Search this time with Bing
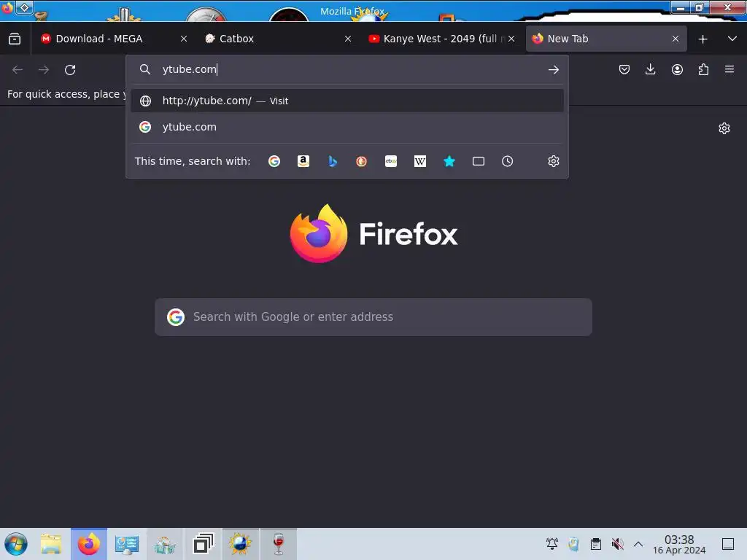The image size is (747, 560). [333, 161]
